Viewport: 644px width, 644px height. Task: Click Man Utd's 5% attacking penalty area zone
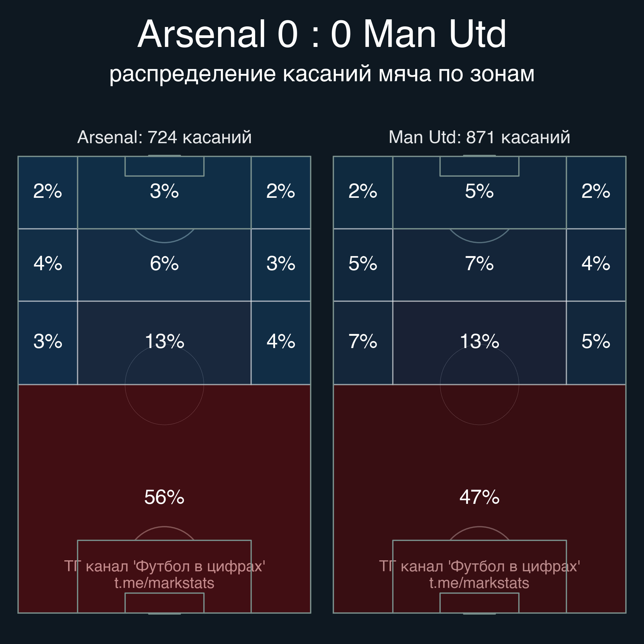[x=479, y=191]
